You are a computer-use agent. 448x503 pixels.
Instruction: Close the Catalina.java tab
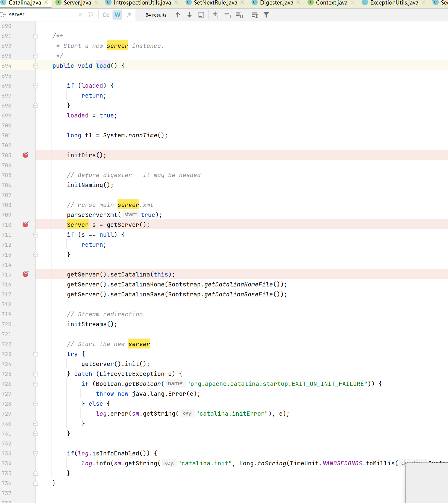(46, 2)
